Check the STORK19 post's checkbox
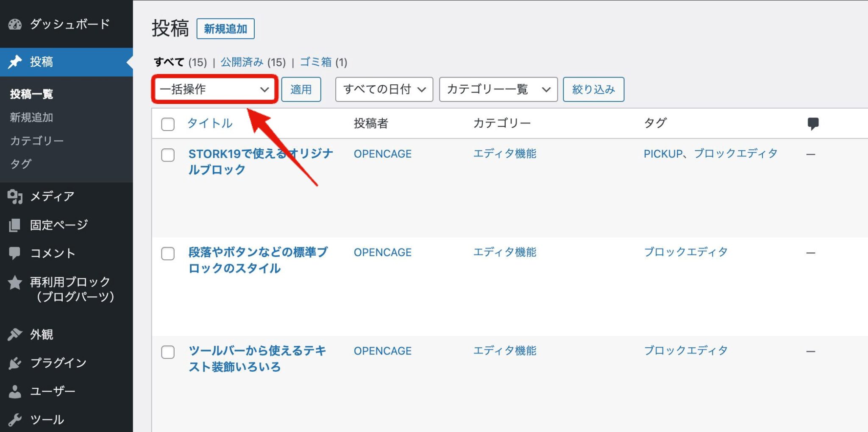The image size is (868, 432). pos(167,156)
